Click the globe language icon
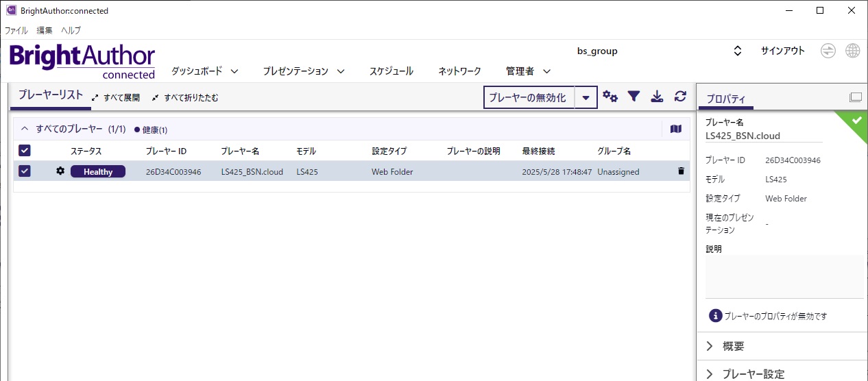 [853, 51]
